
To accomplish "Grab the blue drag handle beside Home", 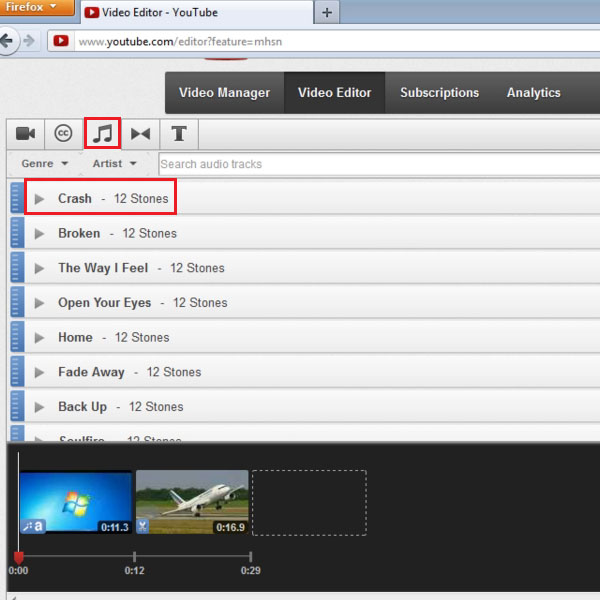I will tap(17, 336).
